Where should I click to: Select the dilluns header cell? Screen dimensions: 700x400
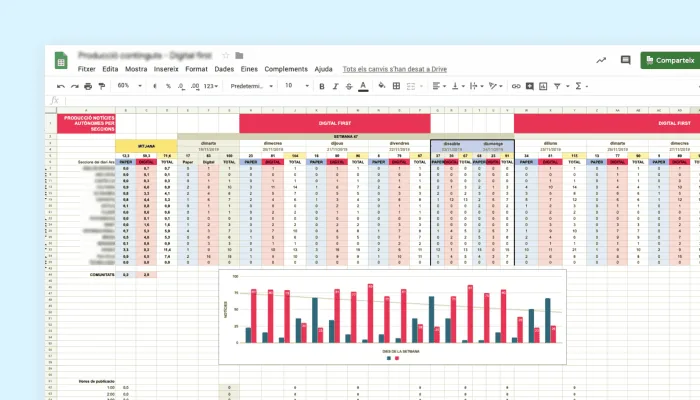pyautogui.click(x=550, y=143)
